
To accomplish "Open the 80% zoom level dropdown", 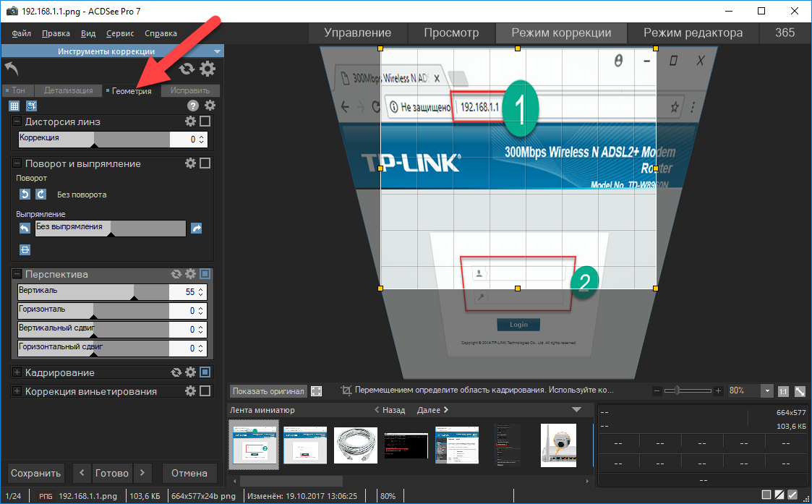I will point(766,391).
